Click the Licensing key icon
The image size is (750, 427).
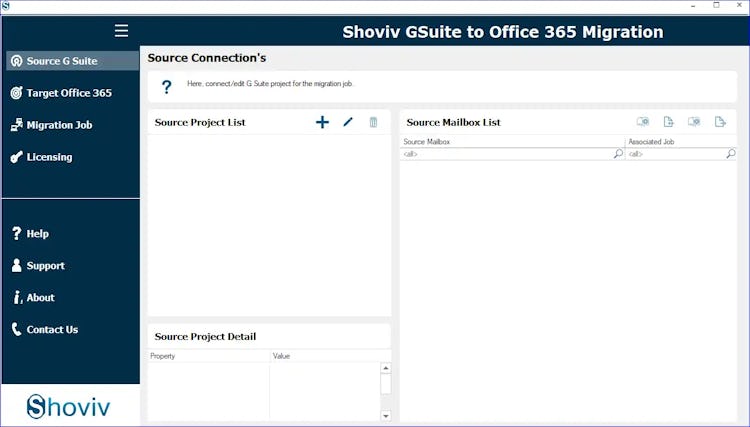click(x=16, y=157)
